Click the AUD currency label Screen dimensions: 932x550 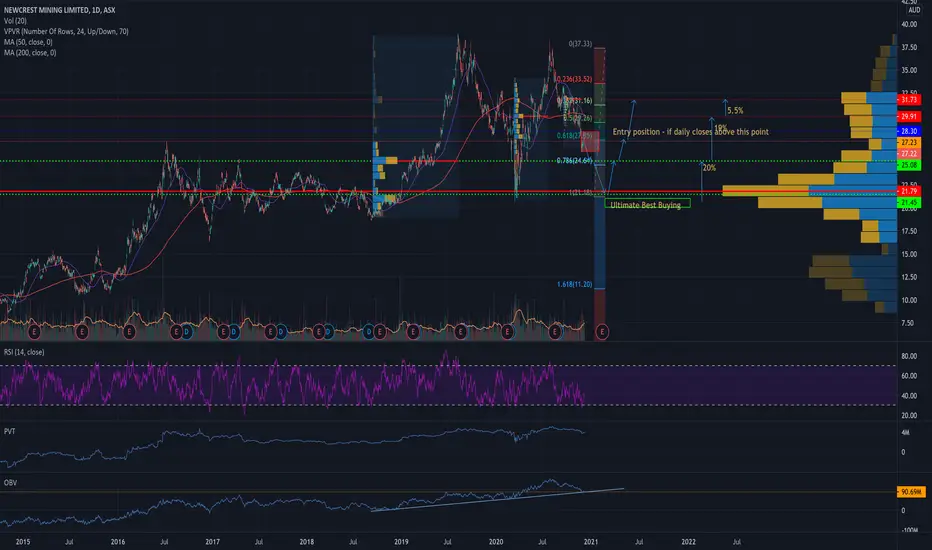click(x=914, y=10)
